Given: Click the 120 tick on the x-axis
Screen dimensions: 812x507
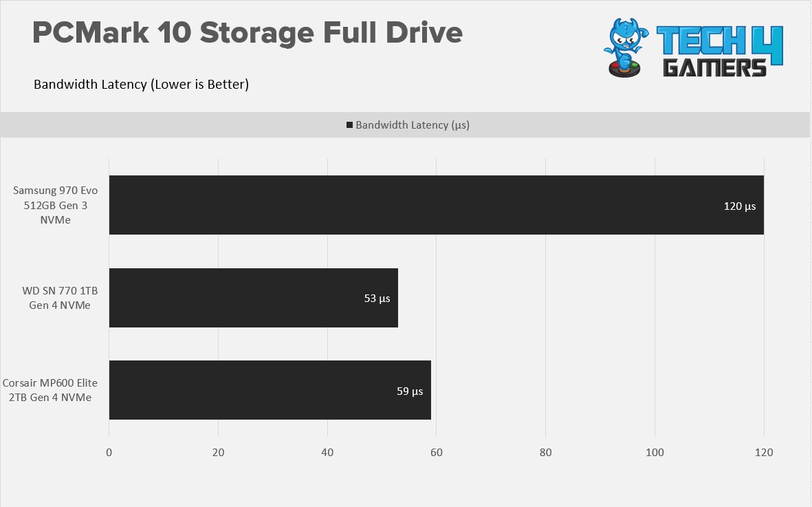Looking at the screenshot, I should point(764,452).
